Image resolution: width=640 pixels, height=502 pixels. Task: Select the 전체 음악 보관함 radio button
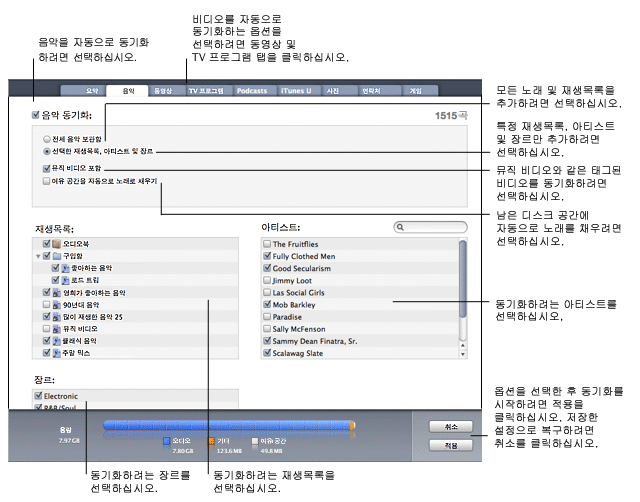pyautogui.click(x=47, y=139)
